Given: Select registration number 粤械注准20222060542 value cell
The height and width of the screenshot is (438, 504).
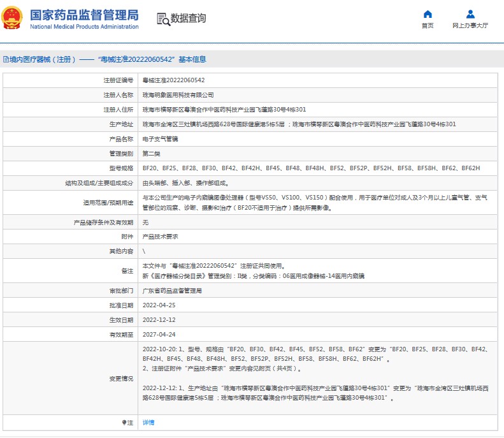Looking at the screenshot, I should (173, 80).
